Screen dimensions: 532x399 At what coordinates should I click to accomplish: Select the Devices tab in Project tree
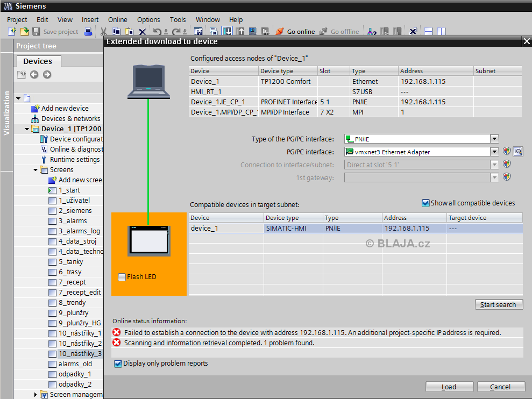click(38, 61)
